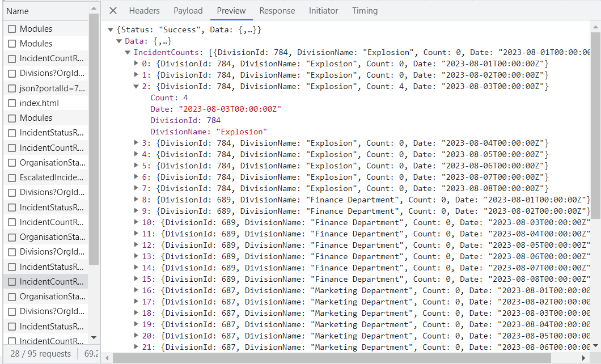This screenshot has height=364, width=601.
Task: Collapse the Data object node
Action: (119, 41)
